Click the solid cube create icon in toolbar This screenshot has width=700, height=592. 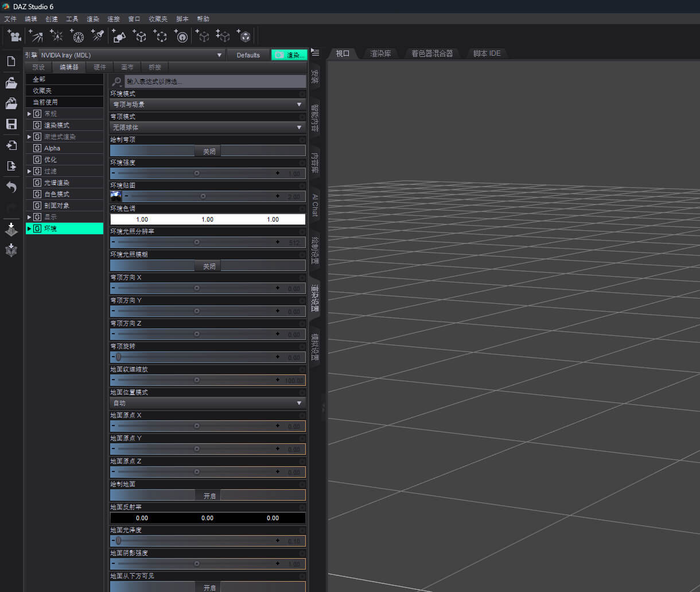tap(244, 36)
